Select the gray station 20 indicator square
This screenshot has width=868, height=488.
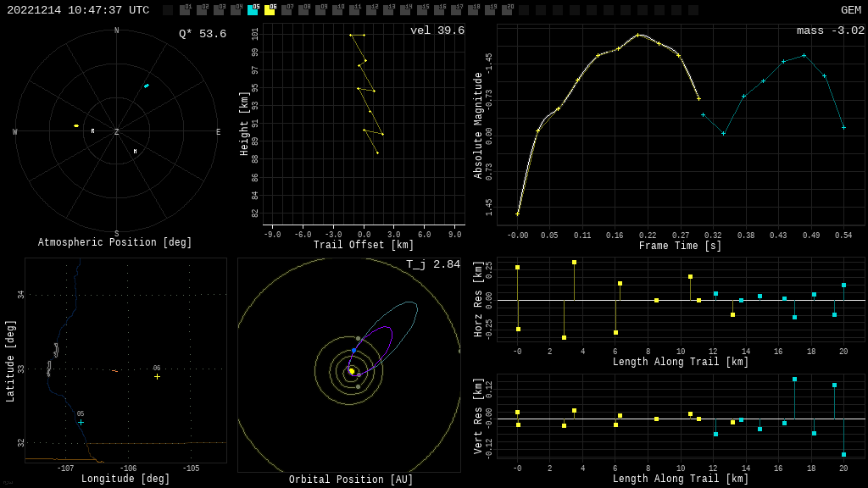[x=507, y=10]
